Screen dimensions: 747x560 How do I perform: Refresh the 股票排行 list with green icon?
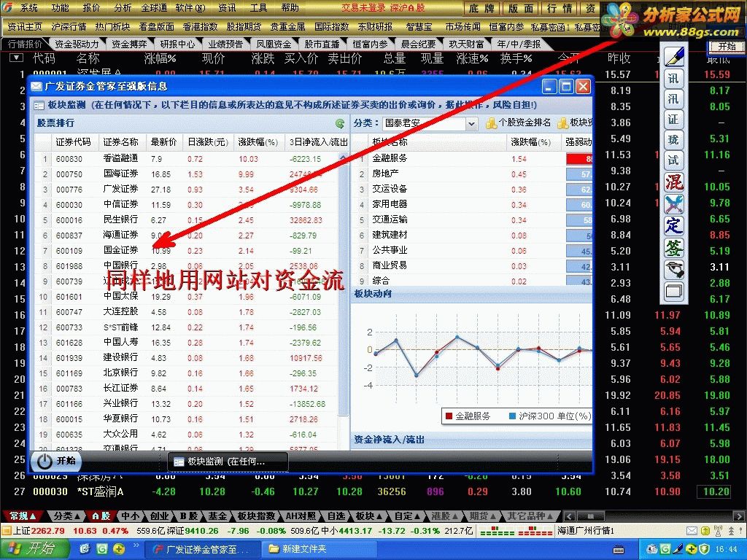pos(340,124)
